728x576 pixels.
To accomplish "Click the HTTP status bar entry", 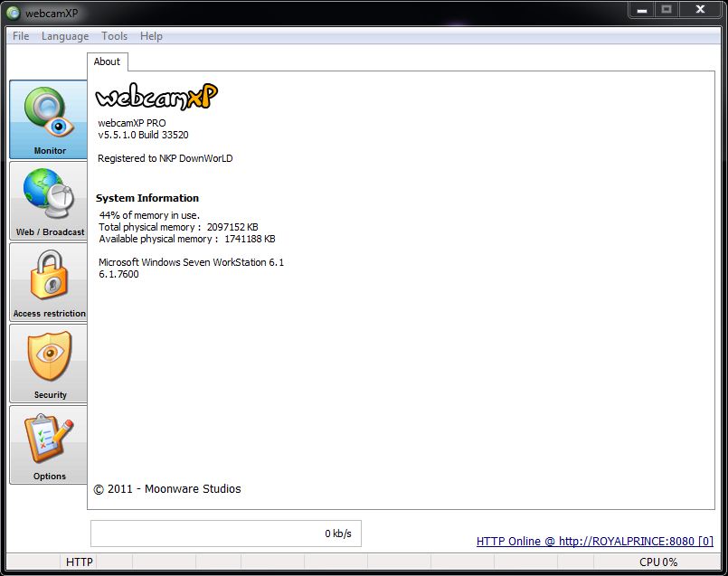I will (80, 562).
